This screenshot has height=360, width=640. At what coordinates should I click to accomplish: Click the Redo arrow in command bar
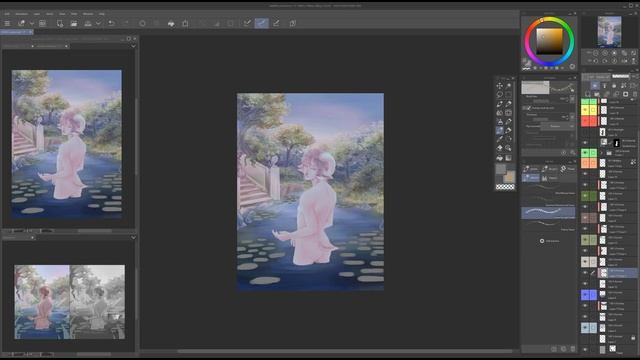(x=126, y=23)
